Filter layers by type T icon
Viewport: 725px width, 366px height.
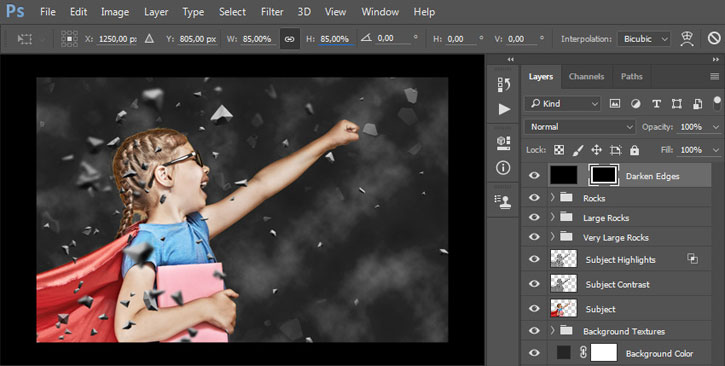click(656, 104)
